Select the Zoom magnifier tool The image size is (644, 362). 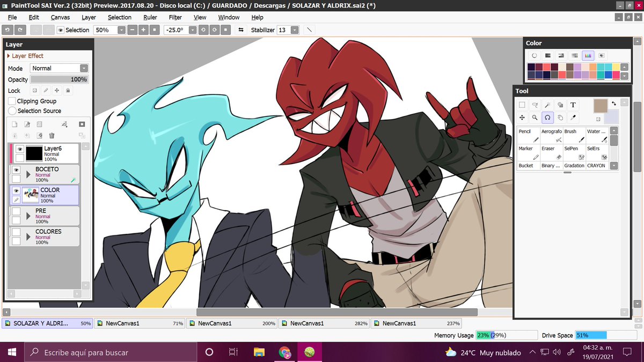click(535, 117)
